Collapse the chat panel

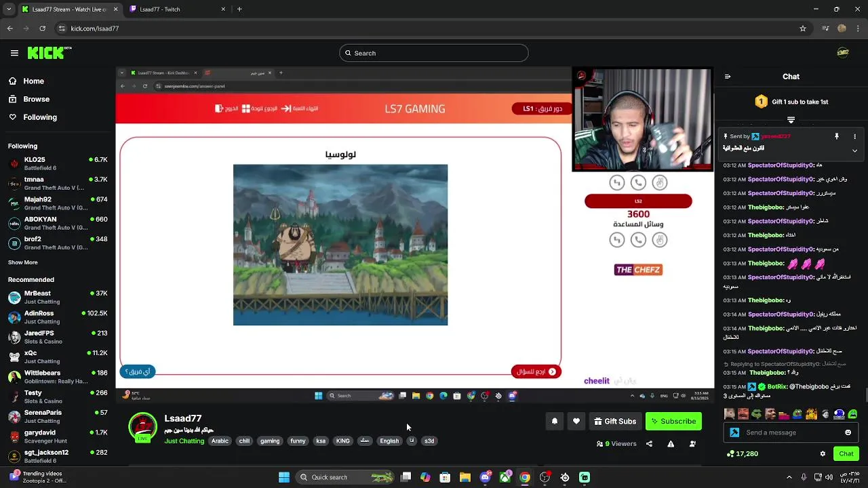[x=728, y=77]
